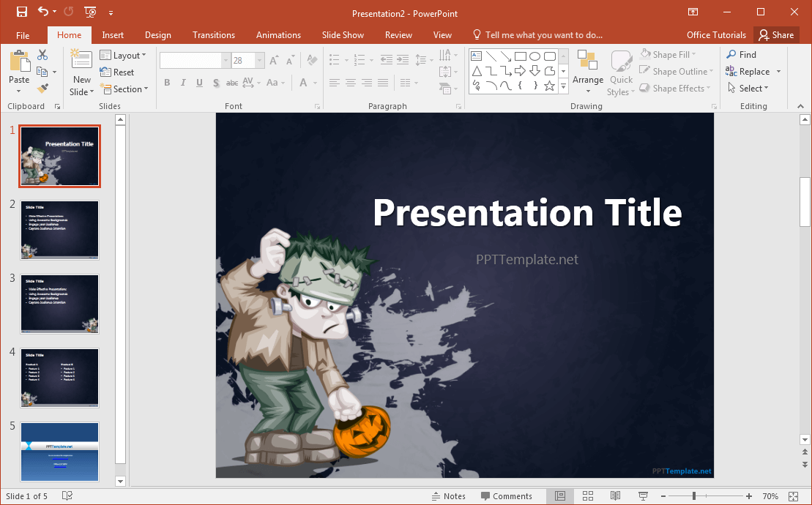Start Slide Show from status bar
Viewport: 812px width, 505px height.
642,495
